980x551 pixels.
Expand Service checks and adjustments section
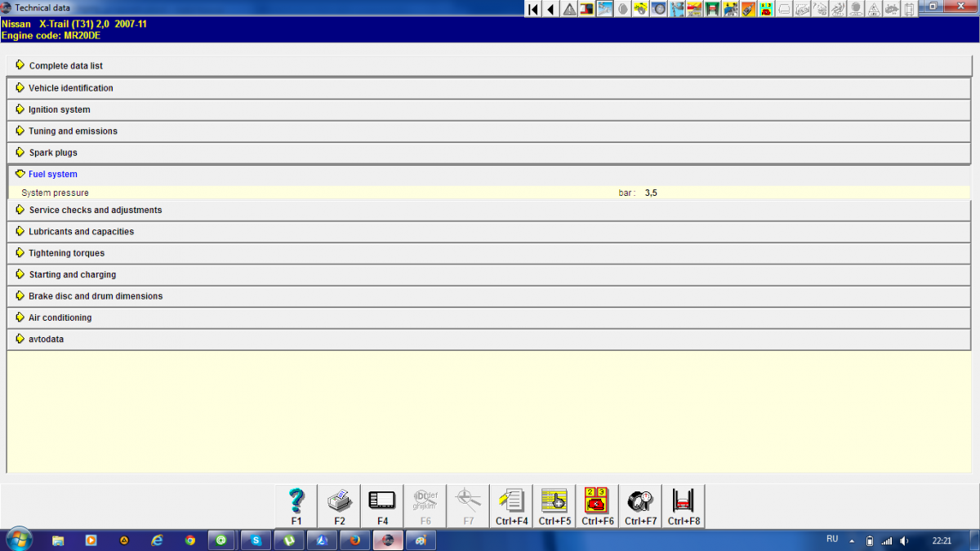click(489, 210)
